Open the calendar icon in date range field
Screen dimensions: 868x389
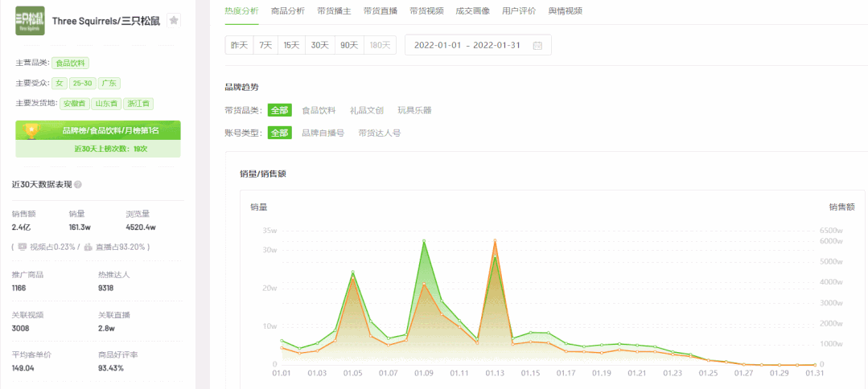537,45
